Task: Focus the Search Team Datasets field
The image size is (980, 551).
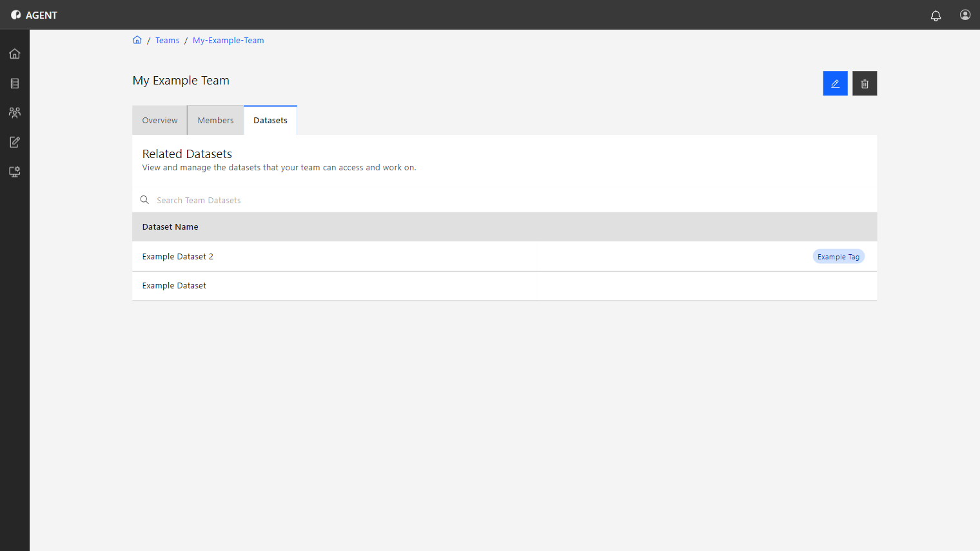Action: tap(504, 200)
